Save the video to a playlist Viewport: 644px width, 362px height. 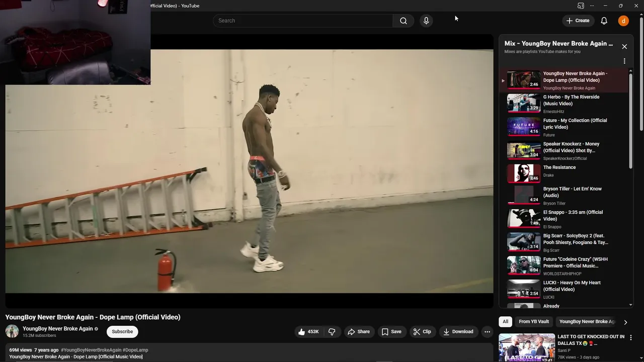pos(391,331)
